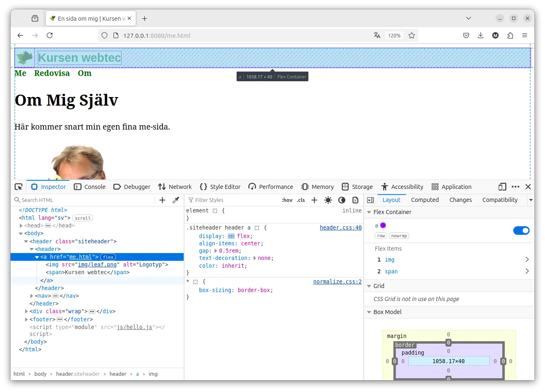The height and width of the screenshot is (392, 545).
Task: Click the purple flex overlay color swatch
Action: pos(383,225)
